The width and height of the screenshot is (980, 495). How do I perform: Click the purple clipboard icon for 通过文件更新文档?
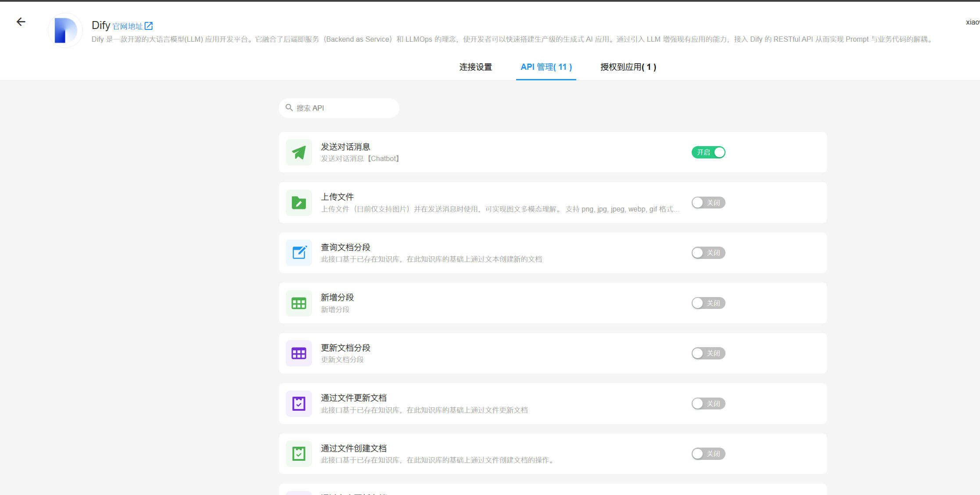[x=299, y=404]
